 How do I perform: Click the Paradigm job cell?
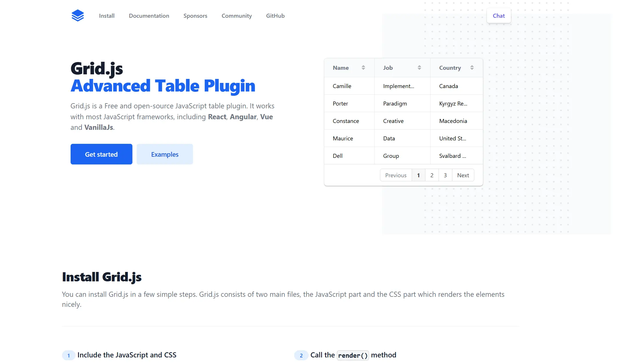point(402,103)
